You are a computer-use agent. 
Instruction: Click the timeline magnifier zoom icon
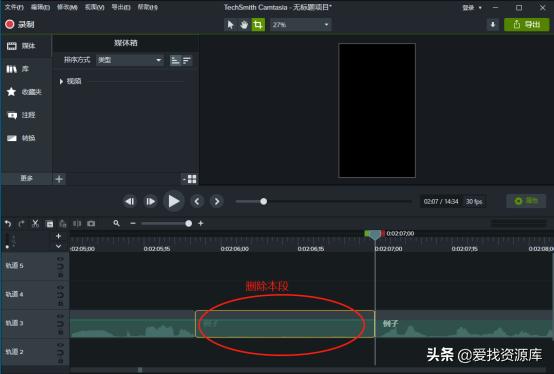click(116, 223)
